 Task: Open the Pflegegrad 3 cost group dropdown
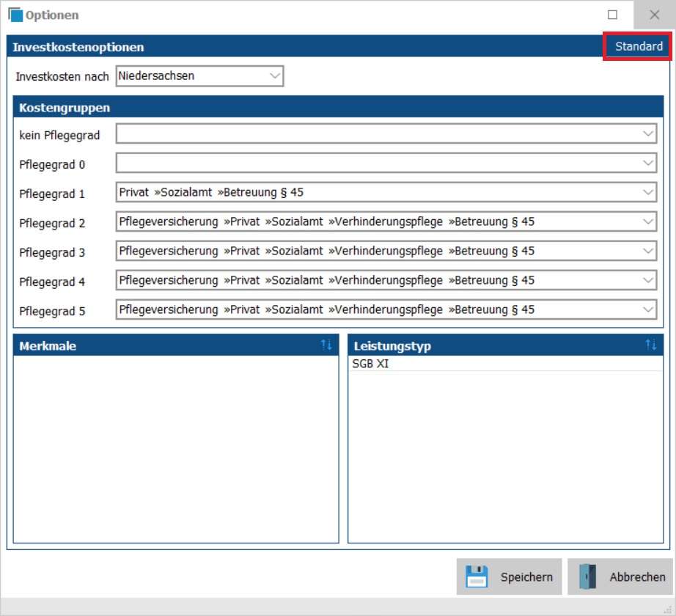pyautogui.click(x=648, y=252)
